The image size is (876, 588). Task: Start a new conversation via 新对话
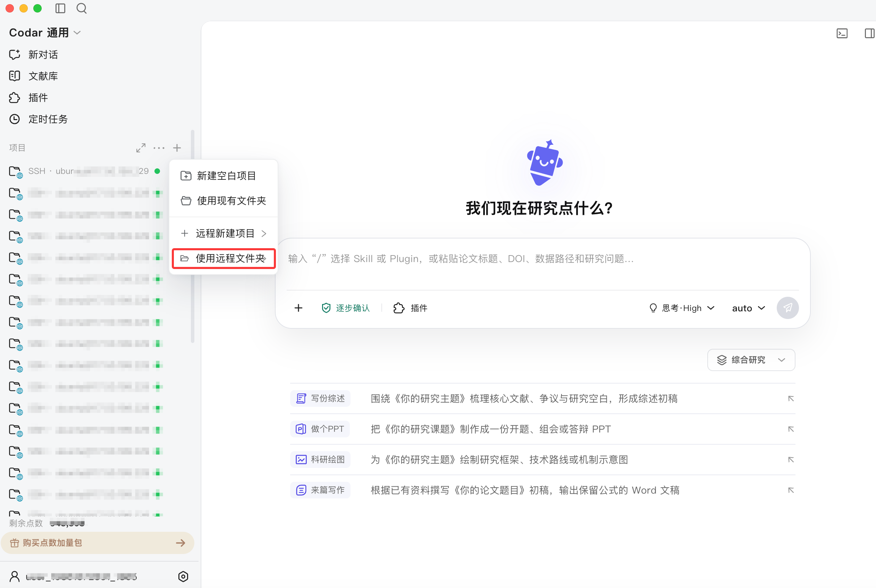point(34,55)
